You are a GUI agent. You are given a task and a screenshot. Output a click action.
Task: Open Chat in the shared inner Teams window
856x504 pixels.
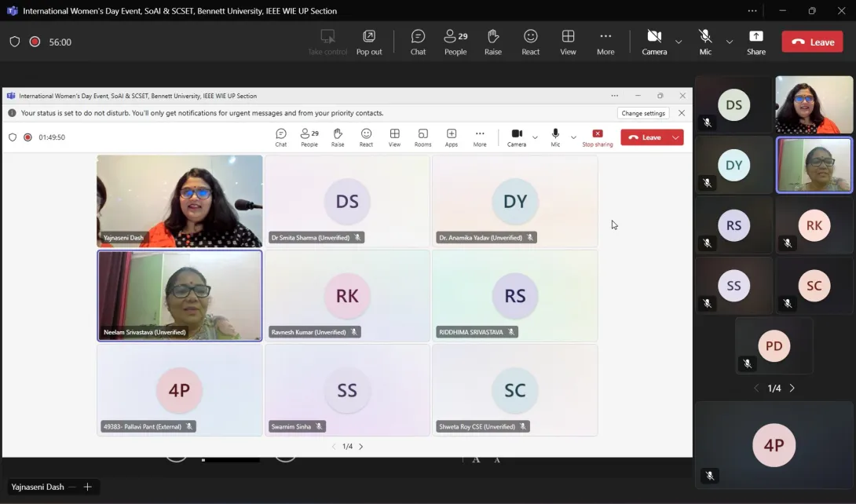click(280, 137)
